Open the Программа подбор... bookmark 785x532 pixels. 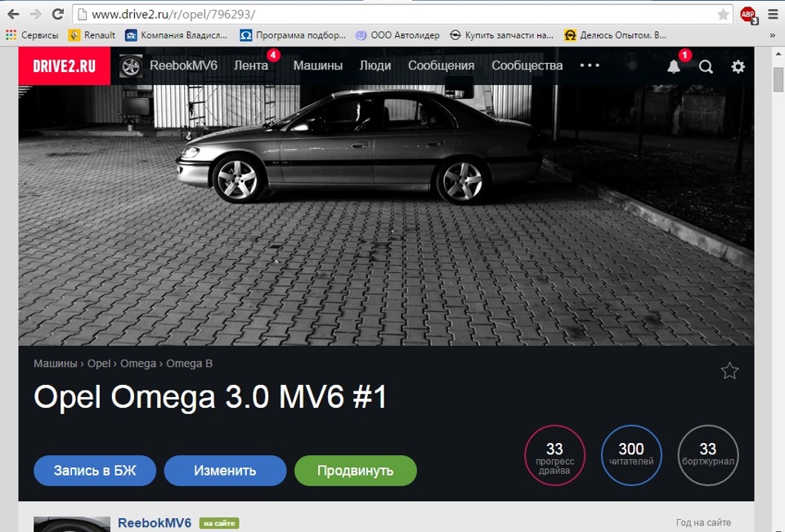coord(293,35)
